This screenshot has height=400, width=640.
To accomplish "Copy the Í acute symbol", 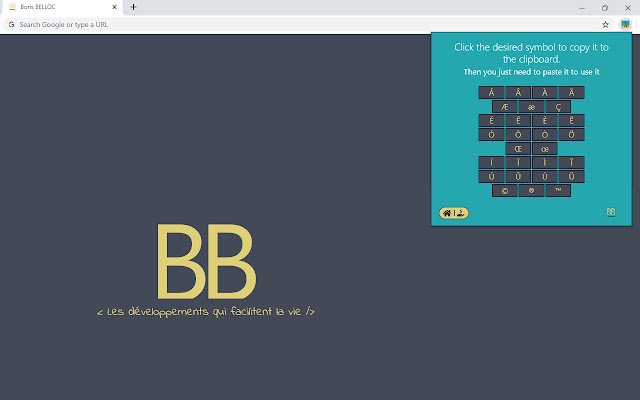I will (x=491, y=162).
